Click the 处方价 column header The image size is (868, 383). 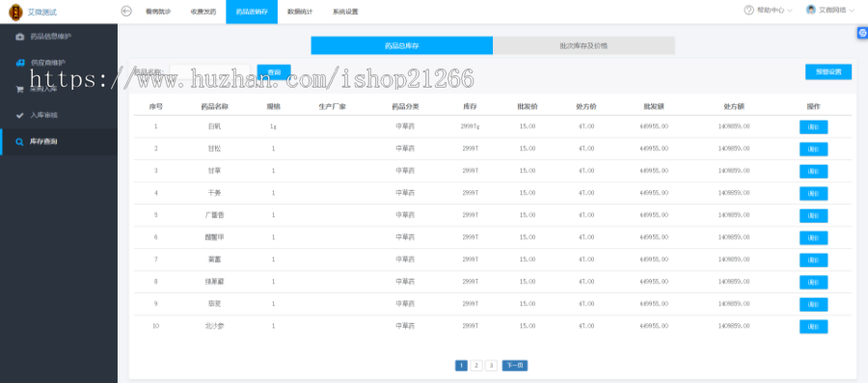[586, 106]
